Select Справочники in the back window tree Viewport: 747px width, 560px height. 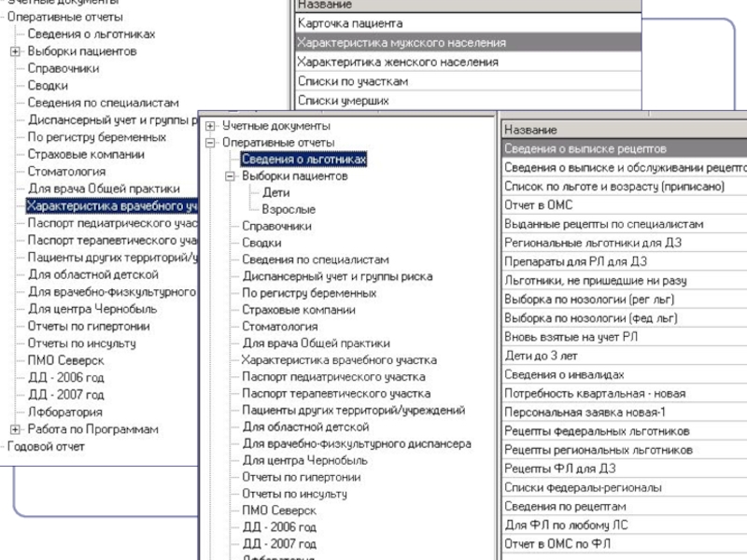pyautogui.click(x=63, y=68)
